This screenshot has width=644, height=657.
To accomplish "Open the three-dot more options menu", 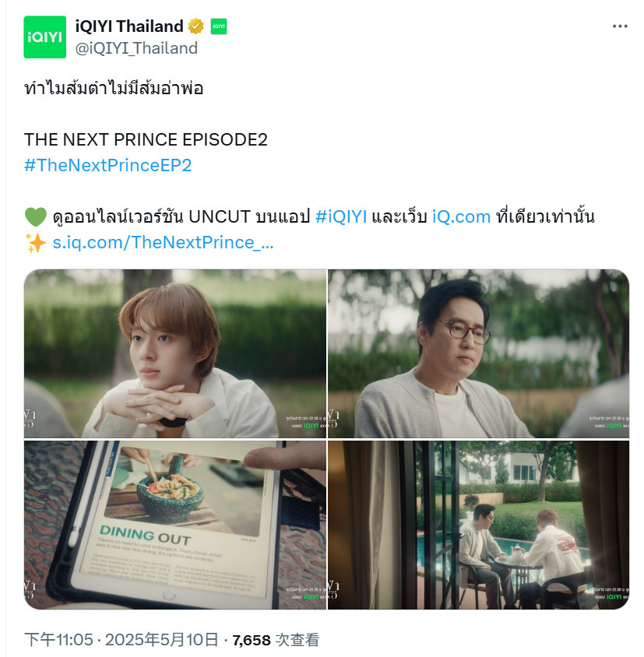I will (x=620, y=26).
